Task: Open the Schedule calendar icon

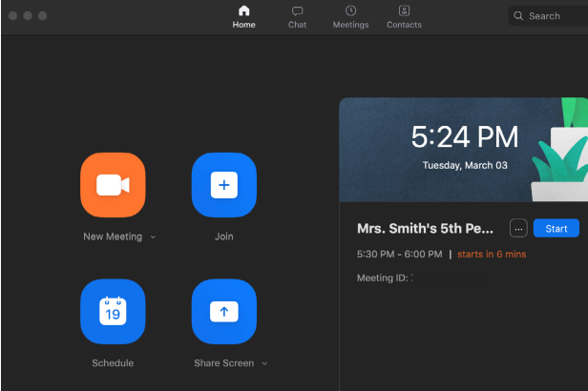Action: 113,312
